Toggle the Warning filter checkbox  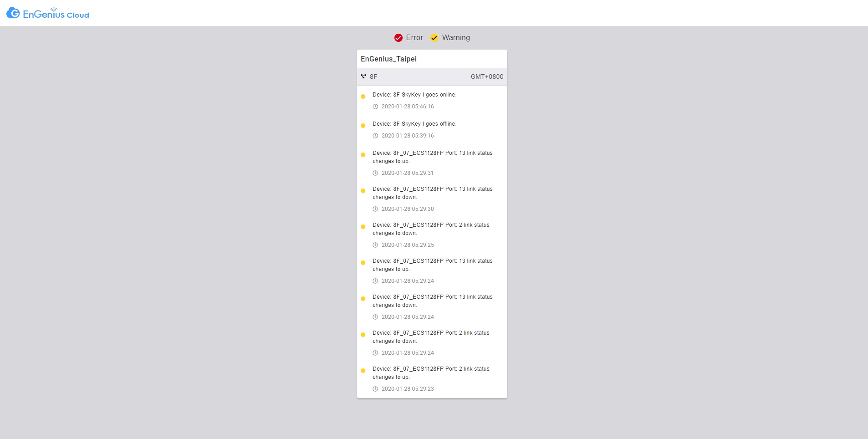(434, 38)
